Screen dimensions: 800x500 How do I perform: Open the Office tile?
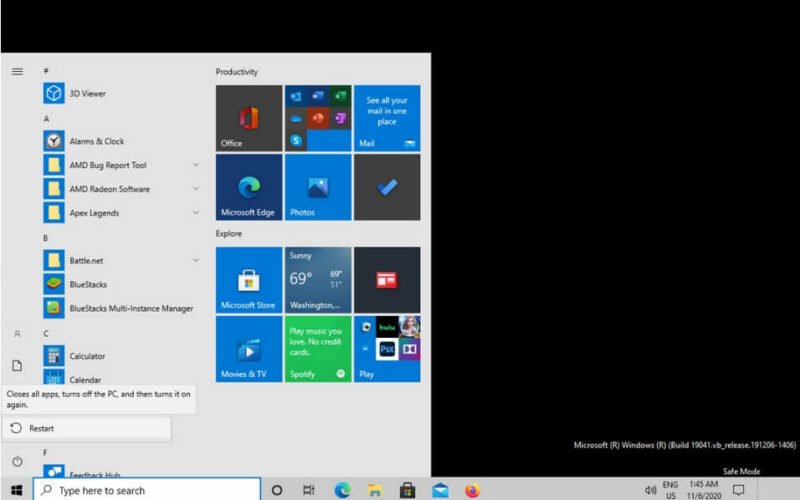coord(249,118)
